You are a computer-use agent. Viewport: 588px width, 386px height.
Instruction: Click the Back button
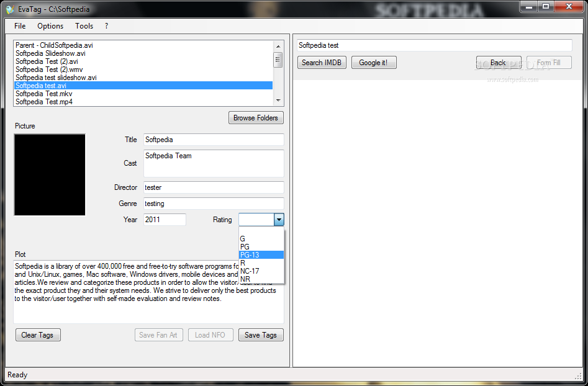499,63
